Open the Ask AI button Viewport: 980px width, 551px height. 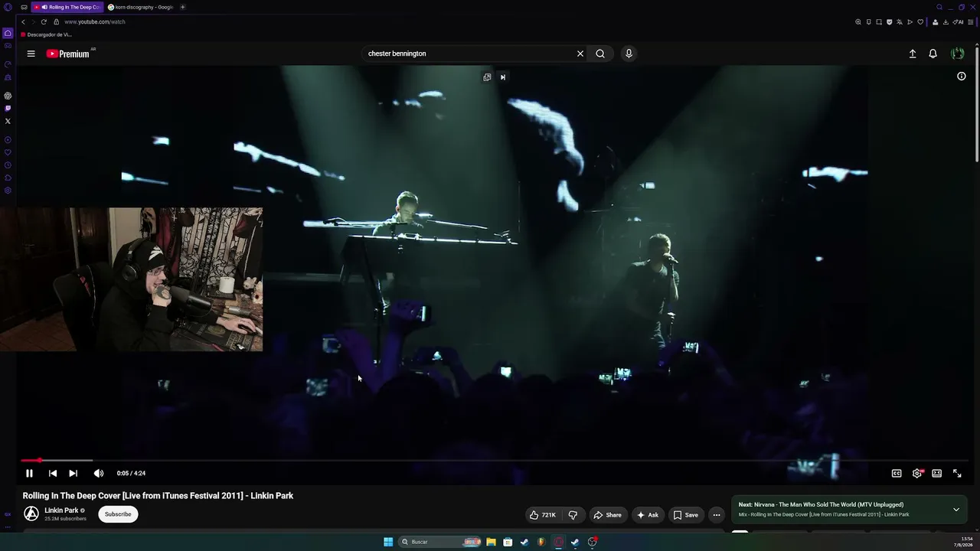click(x=647, y=515)
